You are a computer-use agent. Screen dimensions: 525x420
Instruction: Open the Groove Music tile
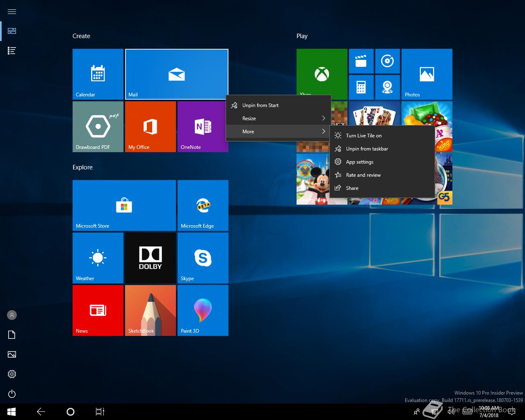(x=388, y=61)
